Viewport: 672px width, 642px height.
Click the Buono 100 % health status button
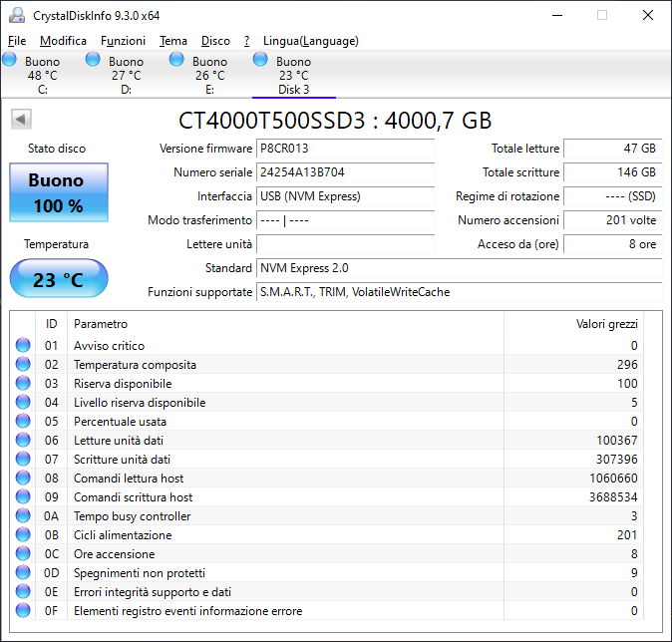59,192
